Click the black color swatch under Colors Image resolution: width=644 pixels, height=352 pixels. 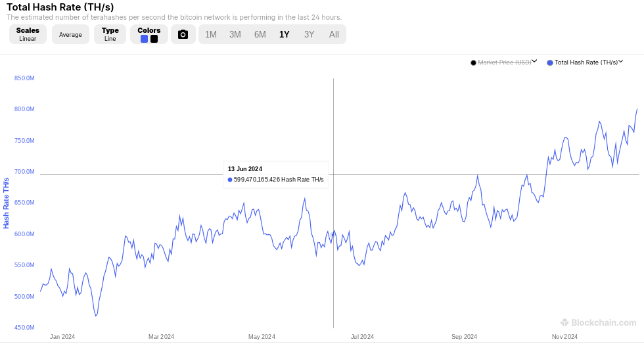point(154,39)
